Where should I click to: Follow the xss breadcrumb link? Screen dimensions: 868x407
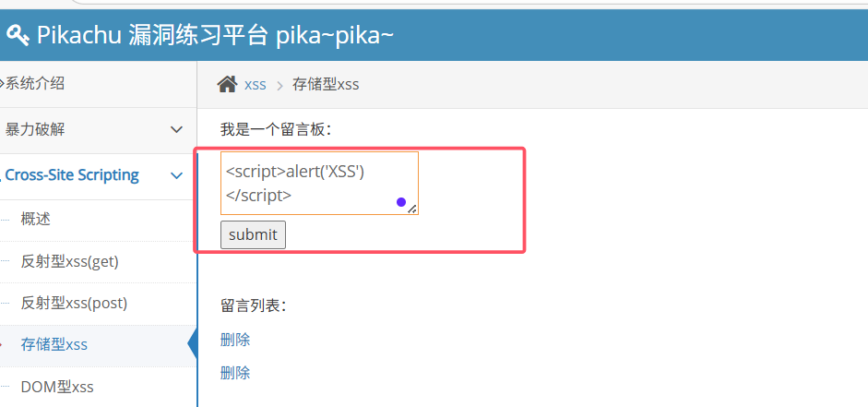click(256, 85)
